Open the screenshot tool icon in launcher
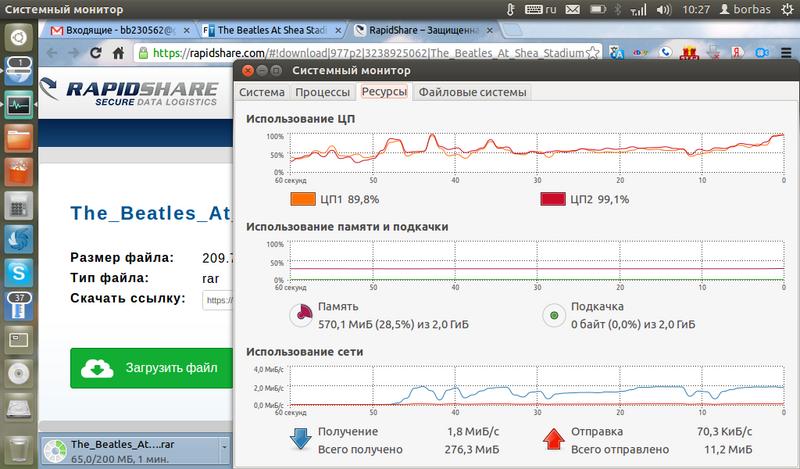800x469 pixels. click(19, 340)
